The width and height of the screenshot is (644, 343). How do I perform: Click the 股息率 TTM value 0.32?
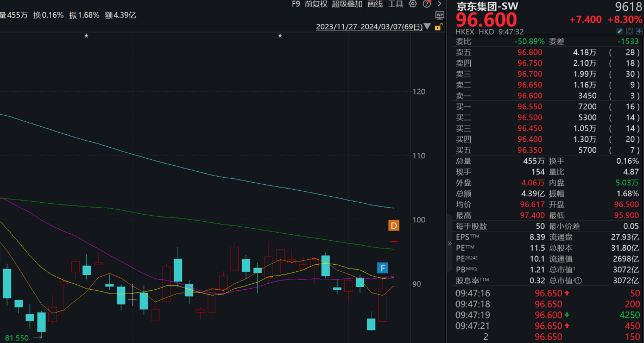[537, 280]
